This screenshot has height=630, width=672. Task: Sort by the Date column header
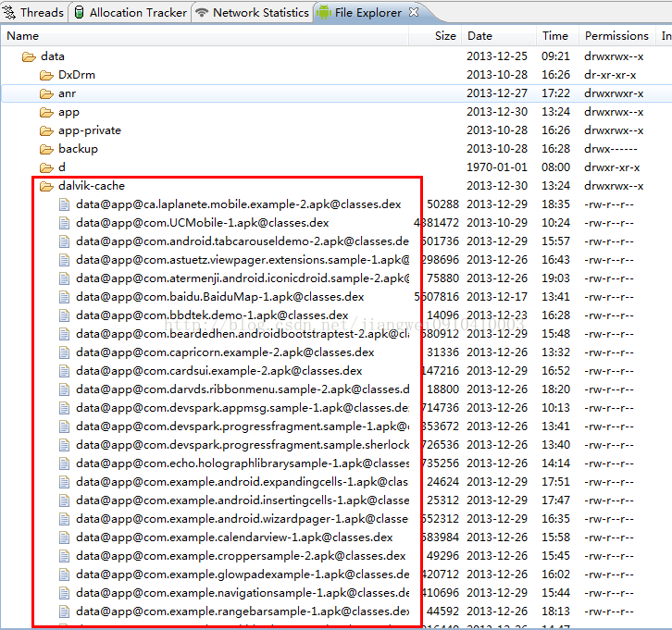(499, 36)
